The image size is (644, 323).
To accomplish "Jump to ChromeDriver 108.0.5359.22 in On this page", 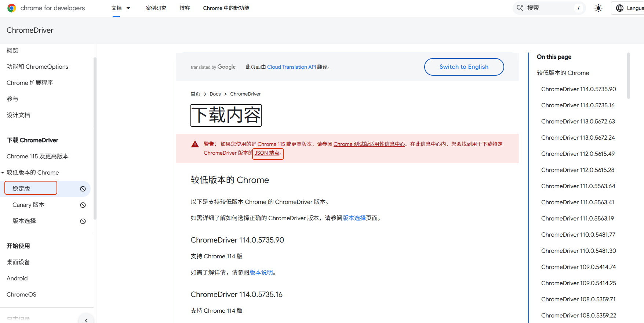I will [x=579, y=315].
